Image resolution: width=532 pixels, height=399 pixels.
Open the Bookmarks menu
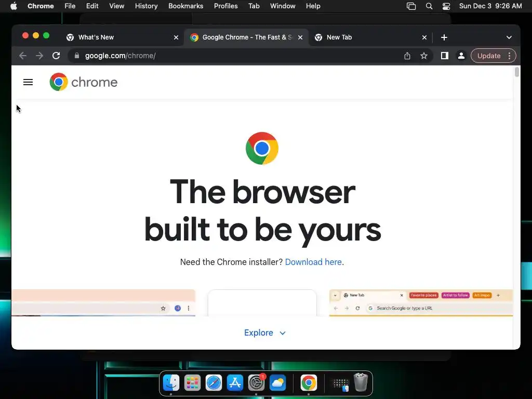pos(186,6)
